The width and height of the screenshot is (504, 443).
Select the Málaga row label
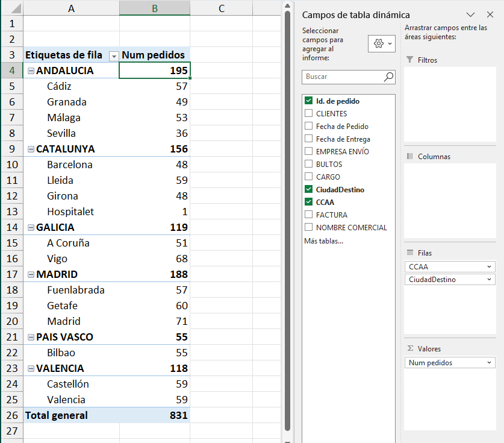64,118
